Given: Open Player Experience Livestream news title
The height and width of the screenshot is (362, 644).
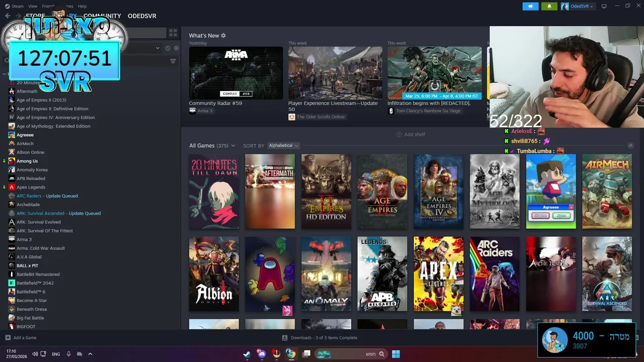Looking at the screenshot, I should click(x=333, y=106).
